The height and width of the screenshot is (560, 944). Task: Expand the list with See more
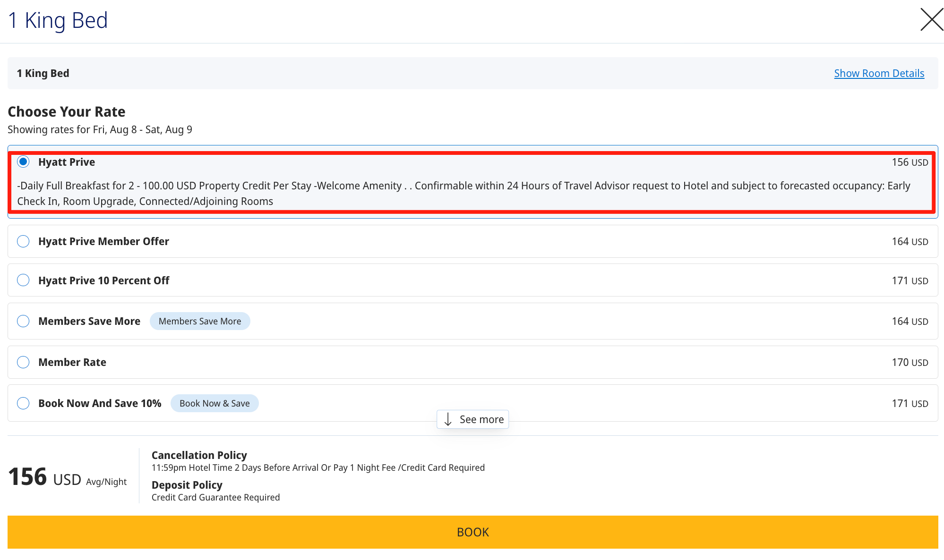[473, 419]
